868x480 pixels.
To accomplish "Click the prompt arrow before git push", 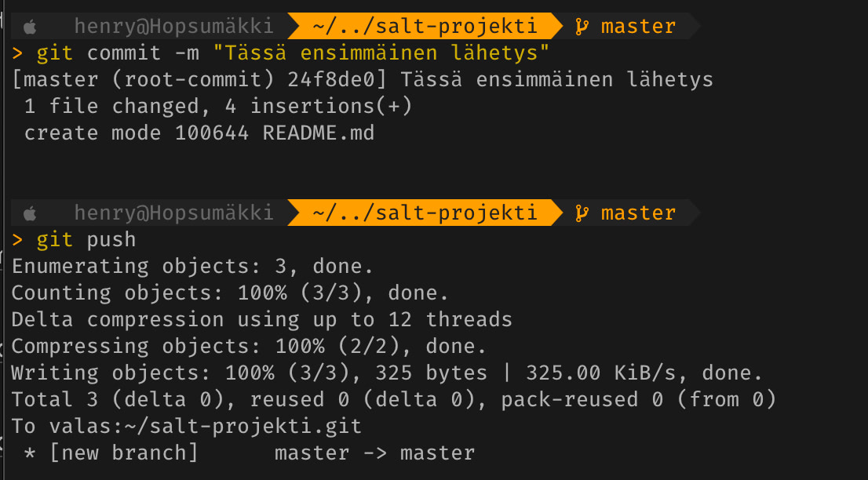I will pyautogui.click(x=18, y=239).
